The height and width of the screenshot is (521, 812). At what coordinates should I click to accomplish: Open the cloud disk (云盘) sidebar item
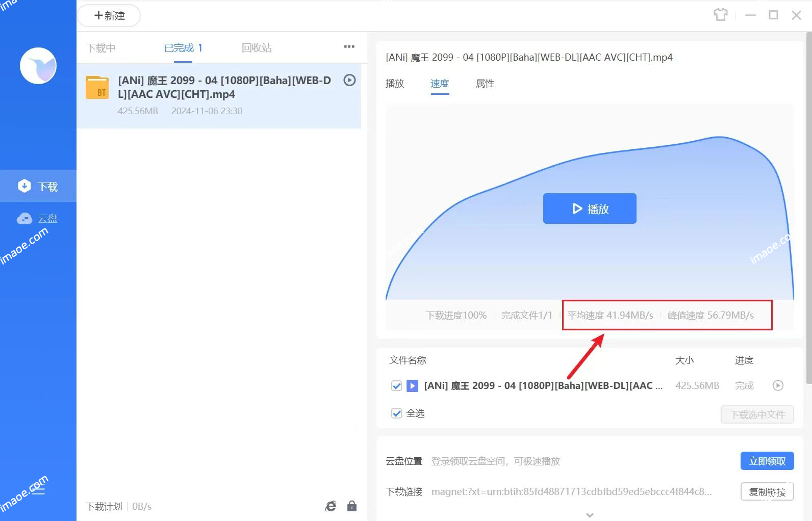click(x=38, y=219)
